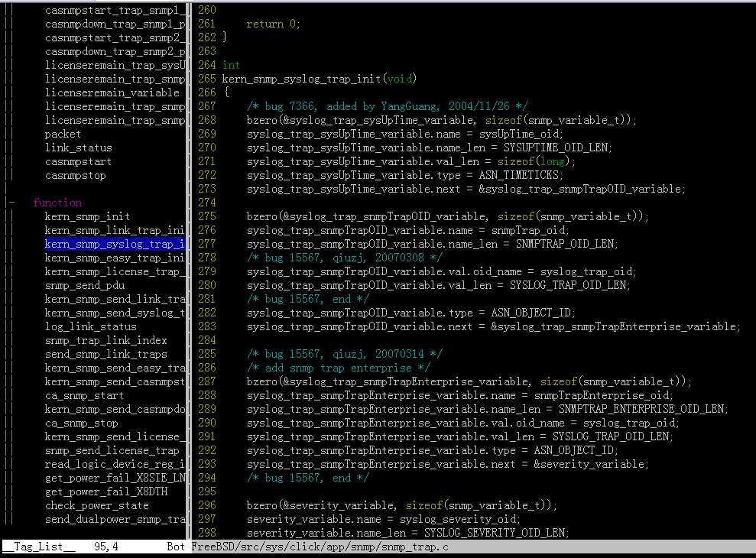Select casnmpstop variable tag
Image resolution: width=756 pixels, height=558 pixels.
75,175
